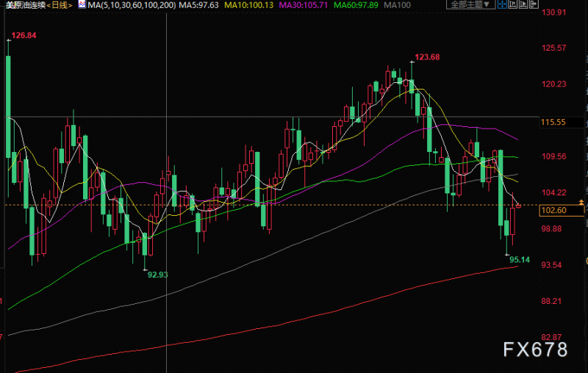The width and height of the screenshot is (588, 373).
Task: Click the 104.22 axis price
Action: pyautogui.click(x=554, y=192)
